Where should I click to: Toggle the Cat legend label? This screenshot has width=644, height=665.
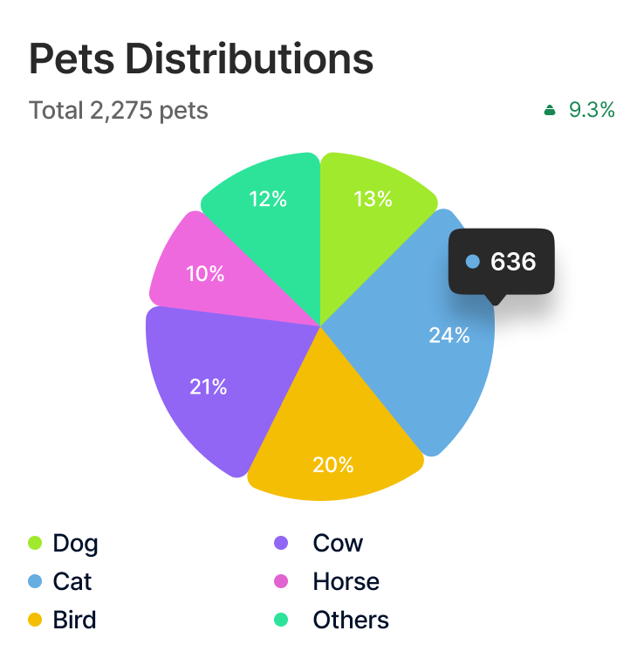pos(72,582)
